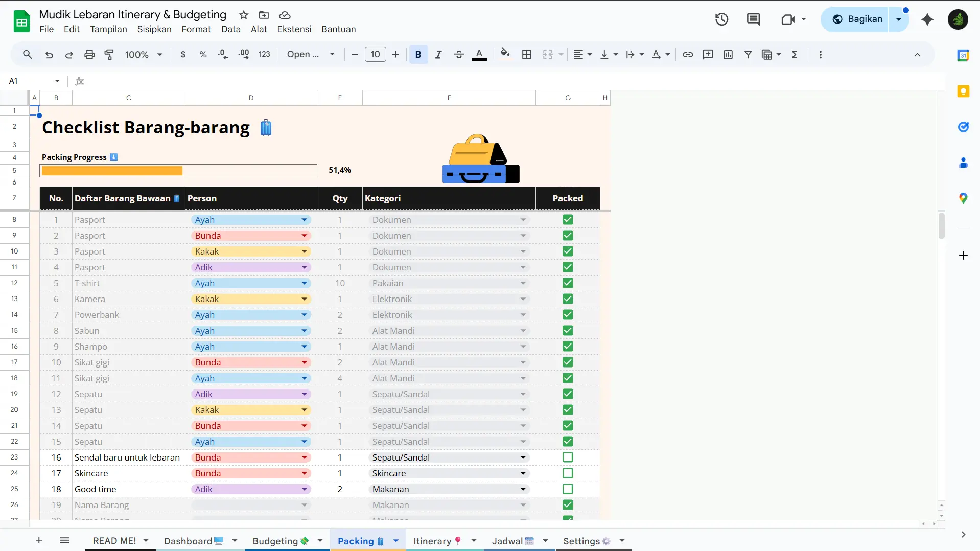980x551 pixels.
Task: Click the orange Packing Progress bar
Action: 111,171
